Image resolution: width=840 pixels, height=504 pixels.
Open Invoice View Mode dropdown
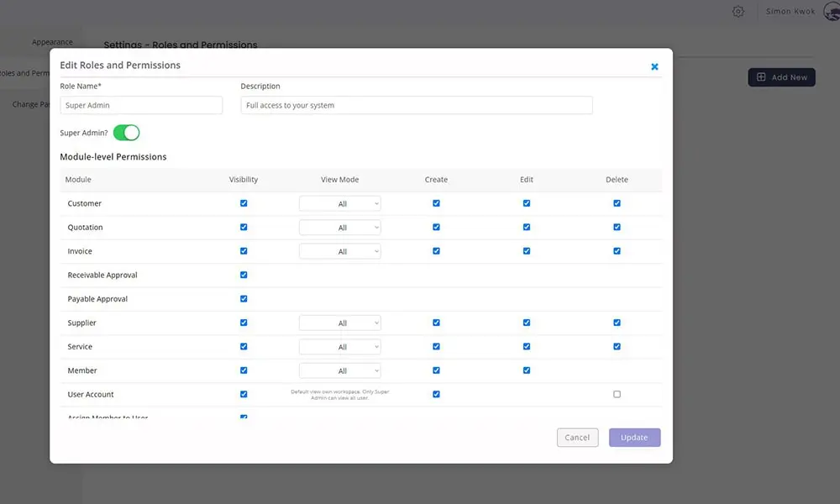click(x=340, y=251)
